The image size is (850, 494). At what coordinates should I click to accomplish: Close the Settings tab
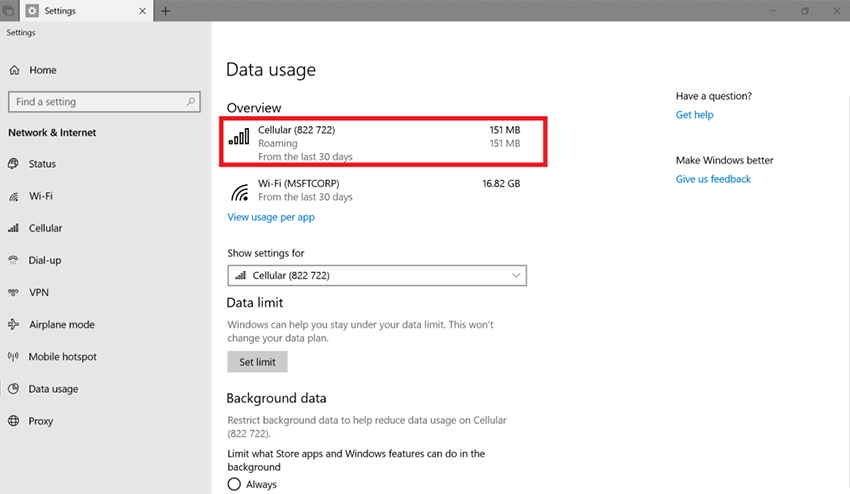tap(142, 11)
